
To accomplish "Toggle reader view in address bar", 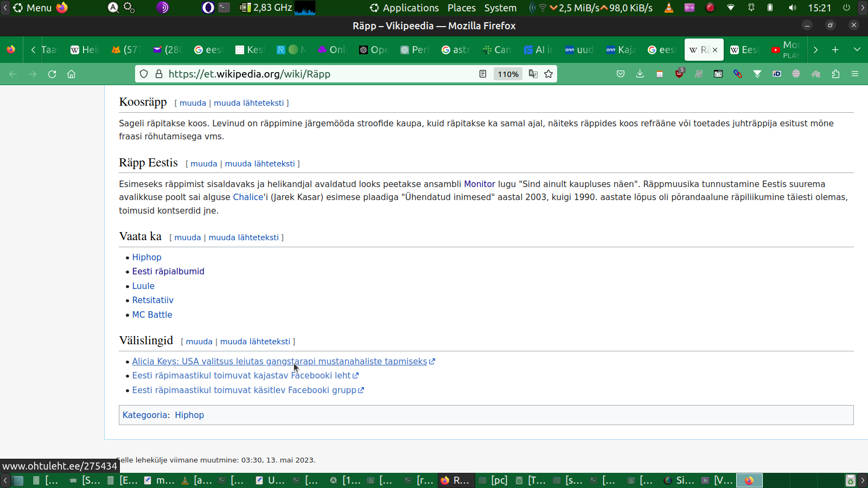I will coord(483,74).
